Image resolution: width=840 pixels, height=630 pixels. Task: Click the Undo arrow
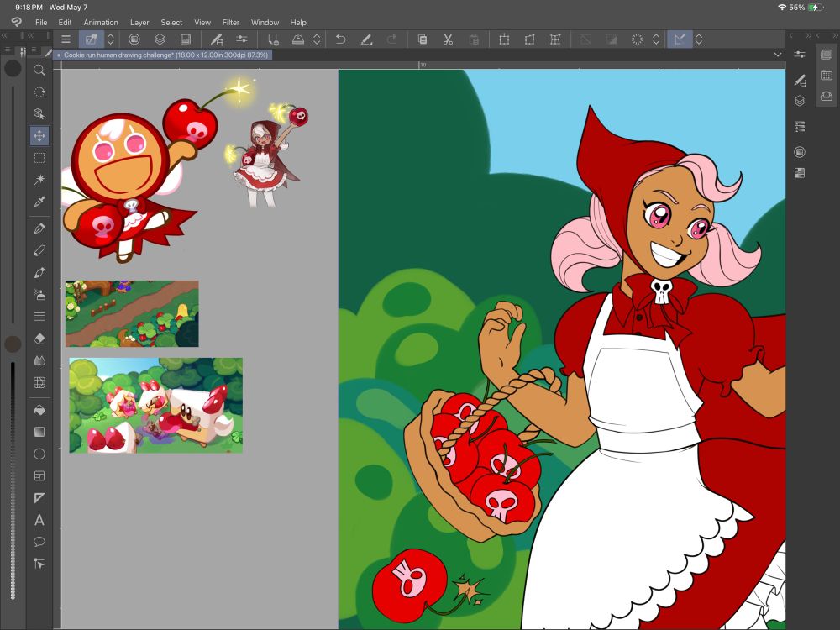tap(340, 39)
